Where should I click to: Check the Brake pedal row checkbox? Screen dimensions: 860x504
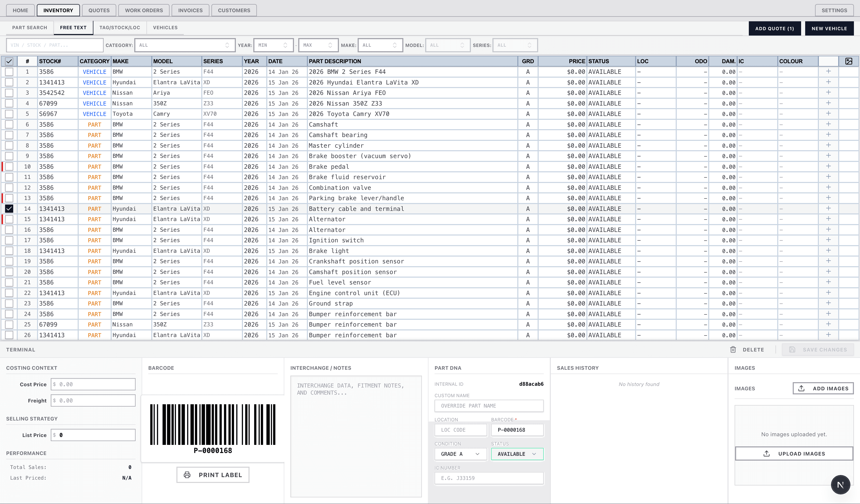(x=9, y=166)
